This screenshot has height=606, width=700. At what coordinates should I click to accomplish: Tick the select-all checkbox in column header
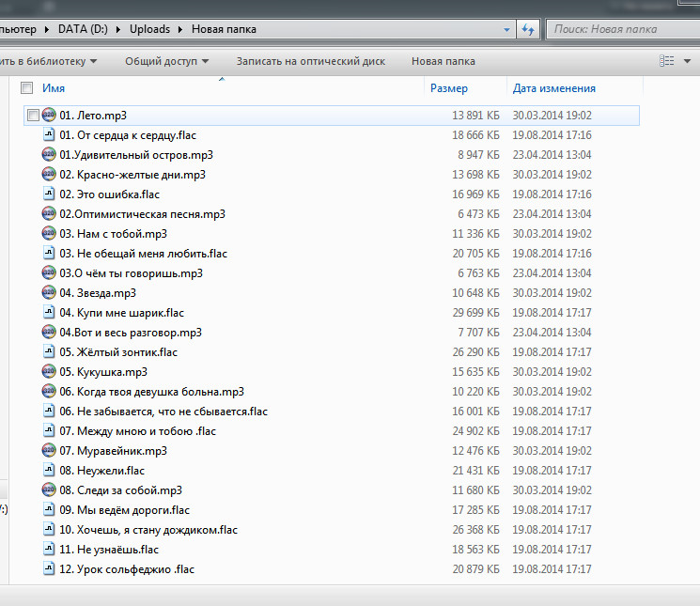[26, 88]
